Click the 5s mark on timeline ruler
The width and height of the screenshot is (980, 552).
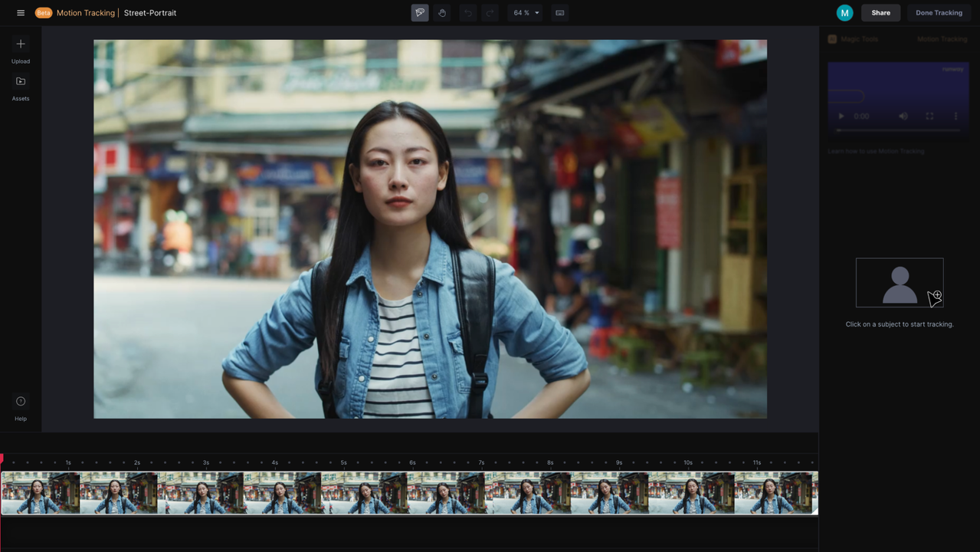click(343, 463)
